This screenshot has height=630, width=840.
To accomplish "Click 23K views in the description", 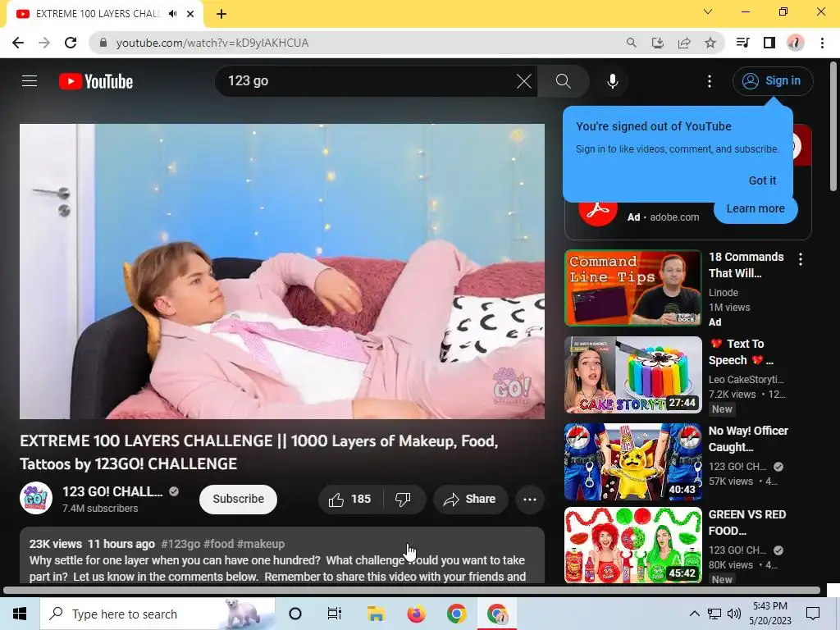I will pyautogui.click(x=55, y=544).
